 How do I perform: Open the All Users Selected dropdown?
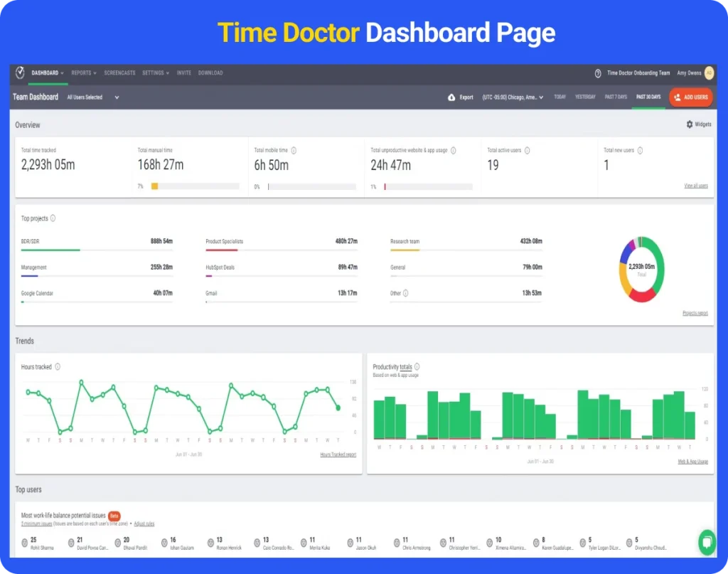click(93, 97)
